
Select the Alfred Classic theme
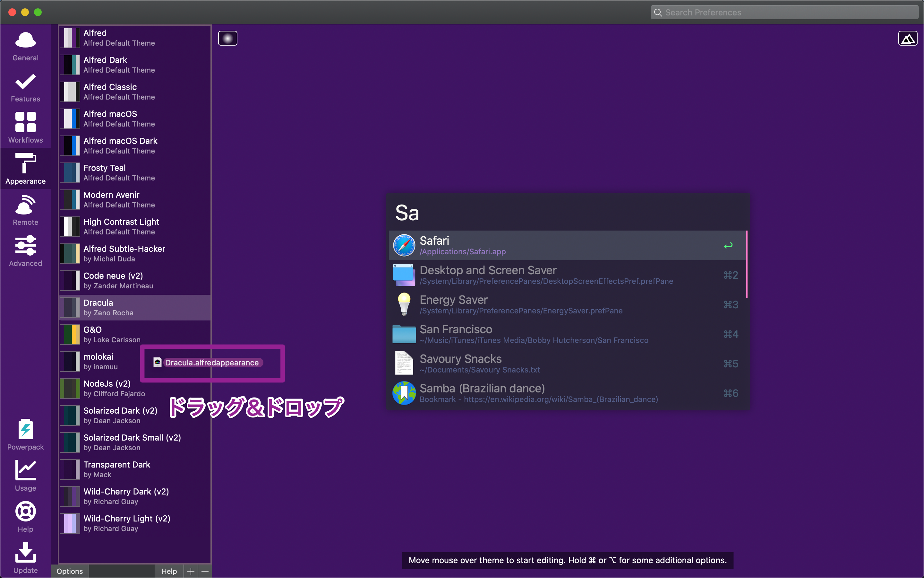point(135,92)
